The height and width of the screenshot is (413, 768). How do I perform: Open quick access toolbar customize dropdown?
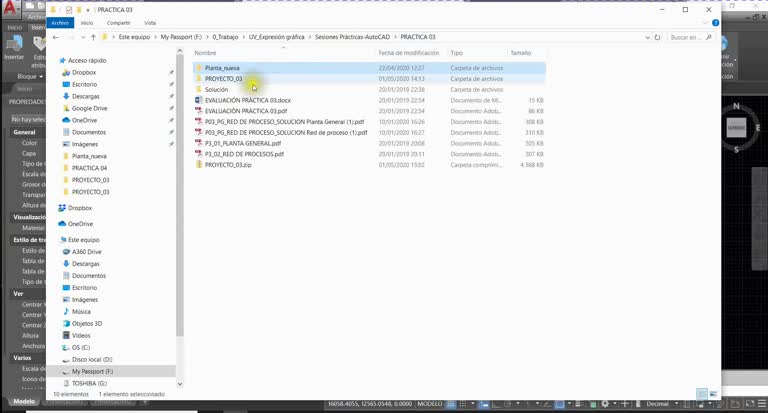click(88, 10)
